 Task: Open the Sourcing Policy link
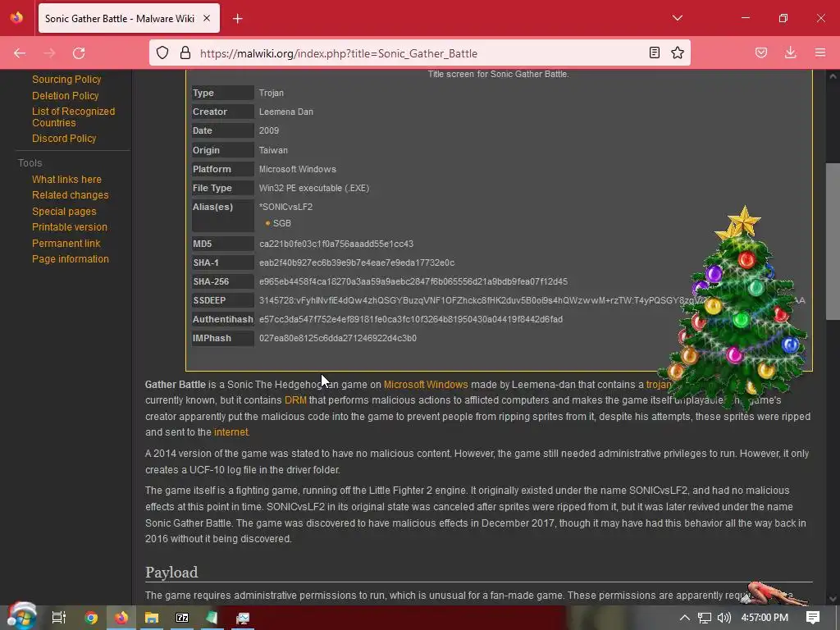point(66,80)
